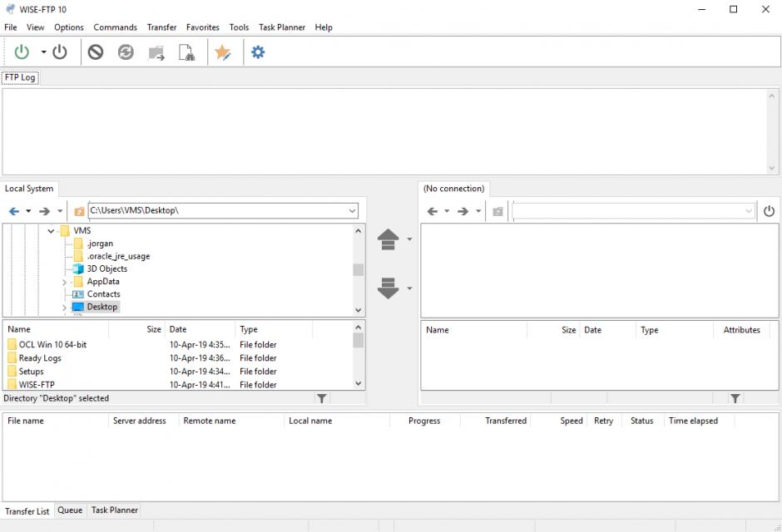
Task: Open the View menu
Action: coord(36,27)
